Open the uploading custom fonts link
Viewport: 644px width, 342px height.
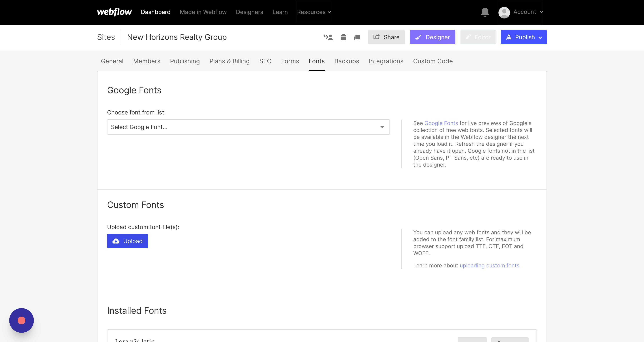click(x=490, y=265)
